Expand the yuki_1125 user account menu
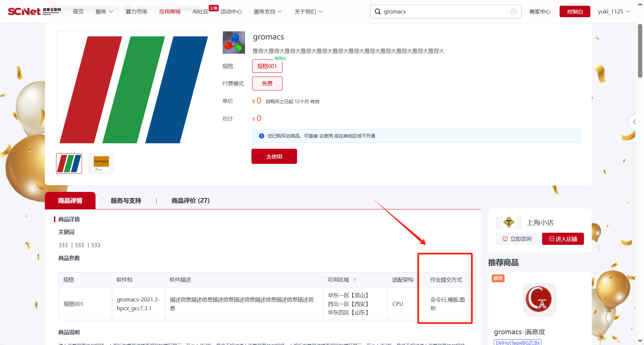Image resolution: width=644 pixels, height=345 pixels. coord(613,11)
